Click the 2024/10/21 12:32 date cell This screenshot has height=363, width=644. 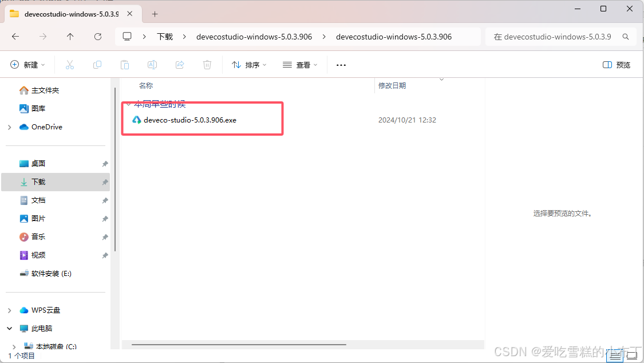pyautogui.click(x=407, y=120)
